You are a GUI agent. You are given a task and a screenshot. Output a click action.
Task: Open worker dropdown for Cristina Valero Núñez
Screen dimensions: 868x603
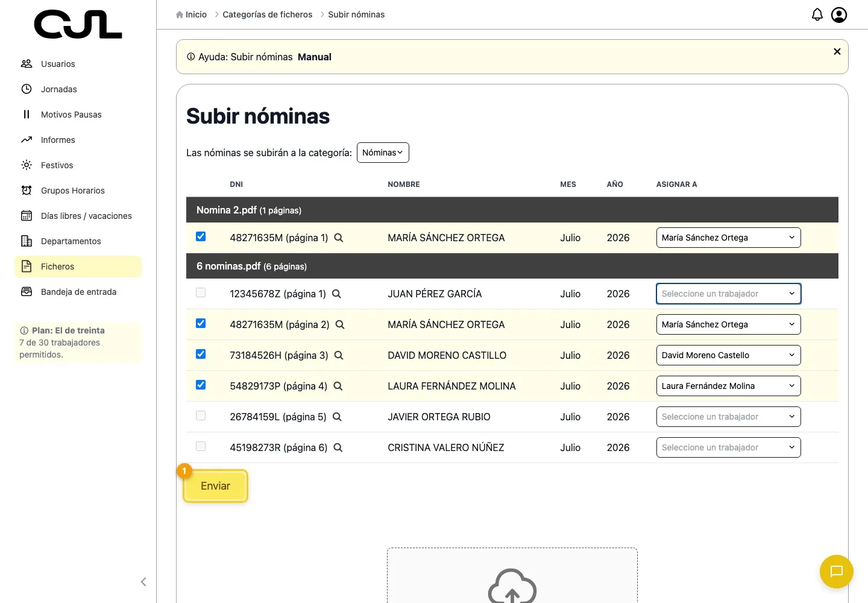tap(728, 447)
